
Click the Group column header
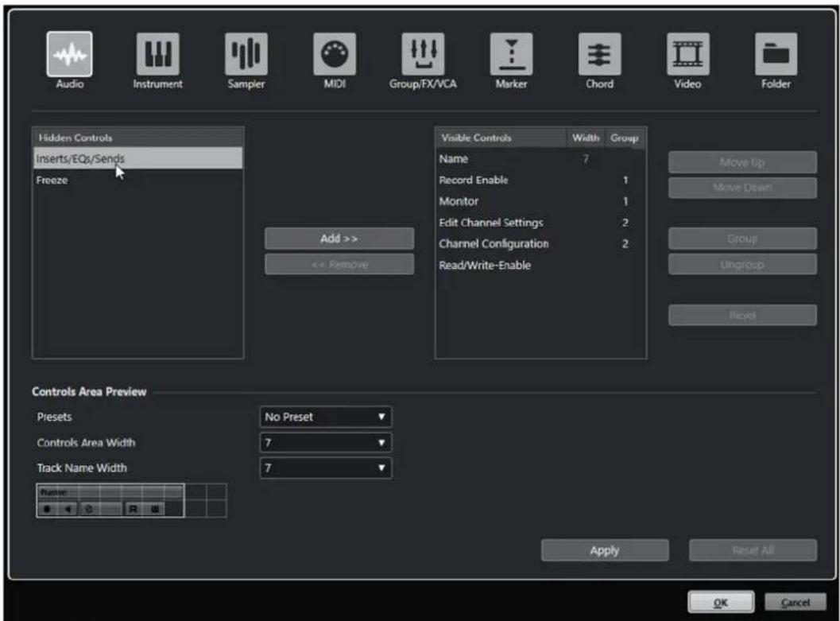(x=625, y=138)
